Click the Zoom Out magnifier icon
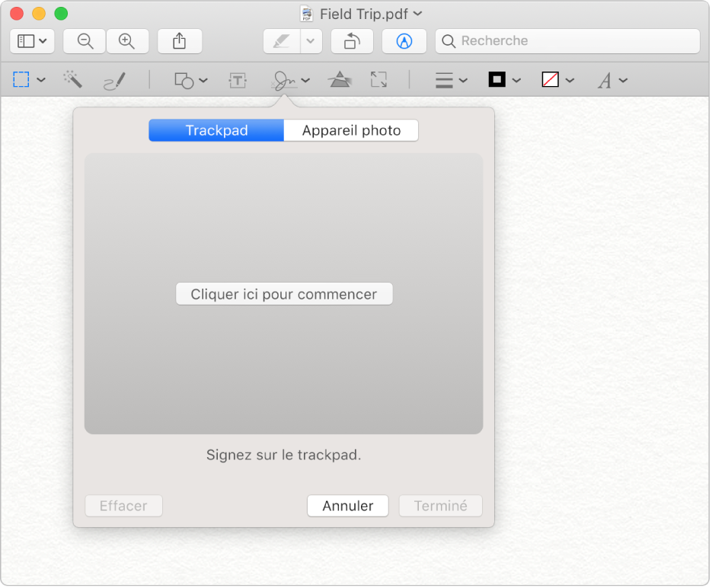The height and width of the screenshot is (588, 712). [x=85, y=41]
